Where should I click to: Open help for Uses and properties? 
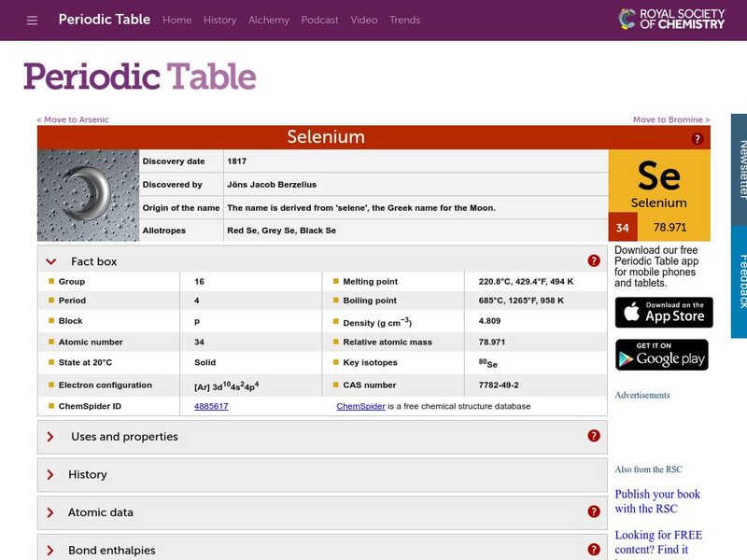click(594, 436)
